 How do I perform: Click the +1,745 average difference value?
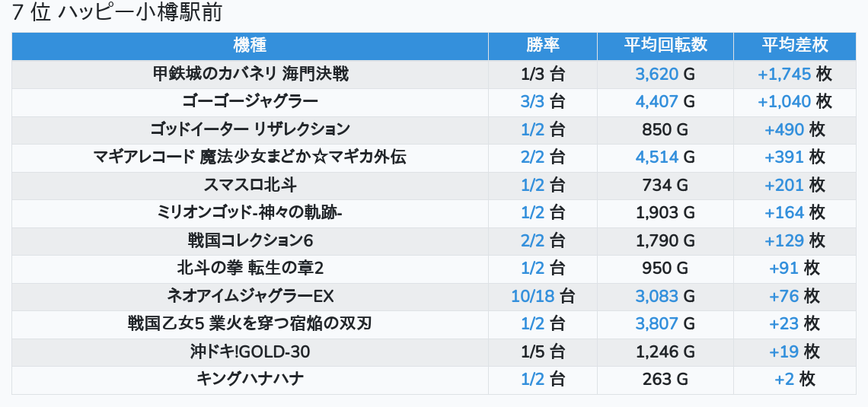point(784,74)
